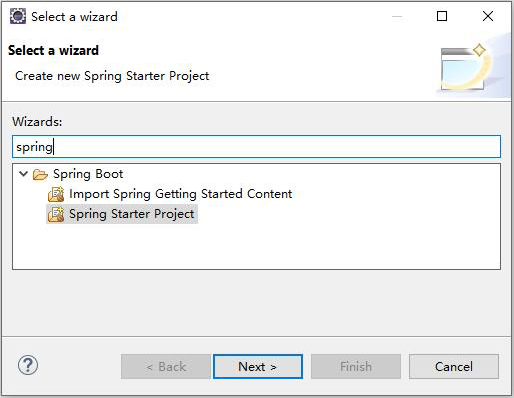
Task: Close the Select a wizard dialog
Action: tap(488, 16)
